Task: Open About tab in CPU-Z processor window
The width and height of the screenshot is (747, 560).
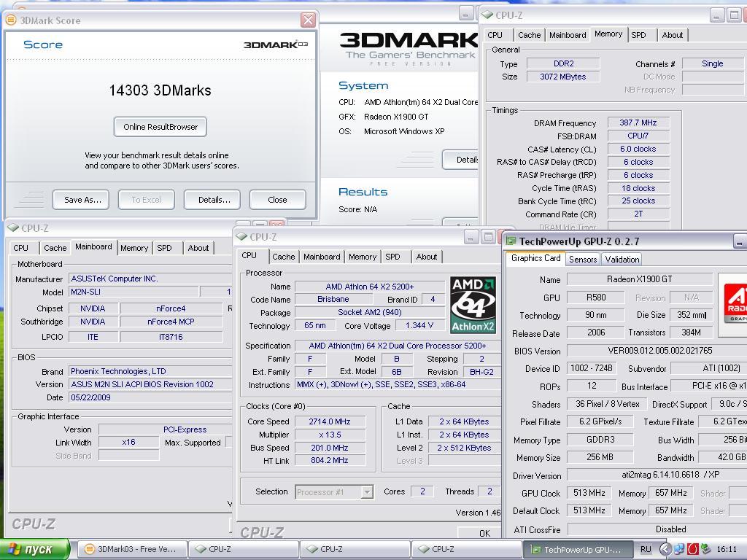Action: click(426, 257)
